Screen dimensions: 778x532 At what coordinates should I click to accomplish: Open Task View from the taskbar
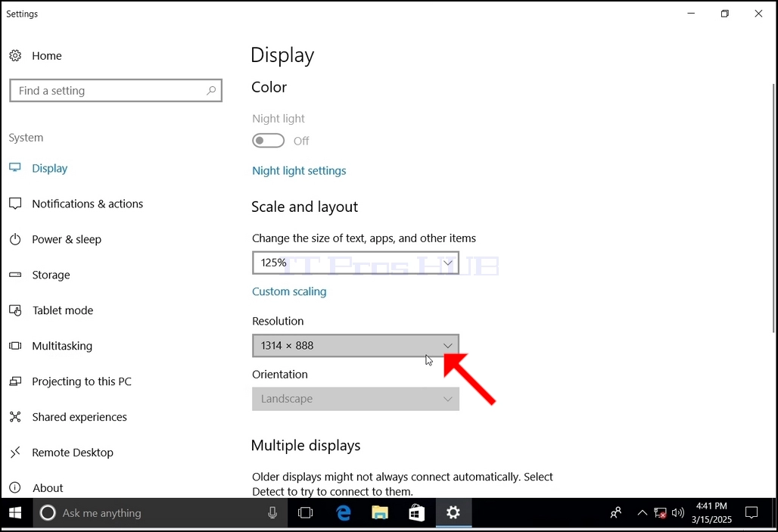(305, 512)
